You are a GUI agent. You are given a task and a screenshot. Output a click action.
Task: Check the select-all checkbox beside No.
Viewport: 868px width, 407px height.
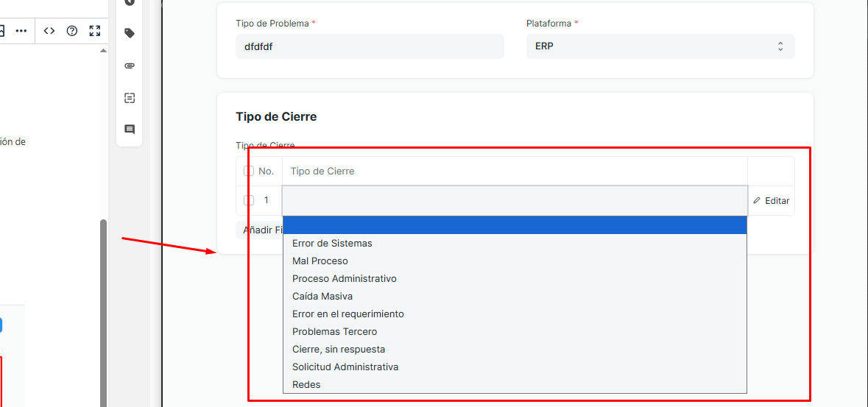[x=249, y=171]
